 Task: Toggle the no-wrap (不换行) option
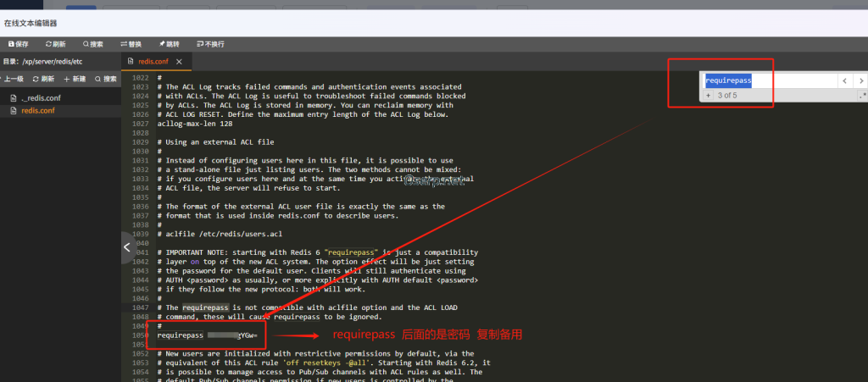pos(209,43)
